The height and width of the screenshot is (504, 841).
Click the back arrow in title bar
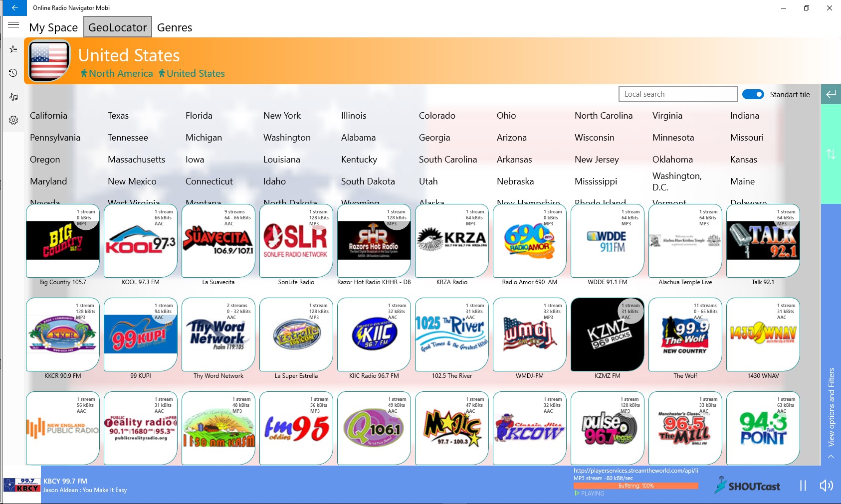14,8
